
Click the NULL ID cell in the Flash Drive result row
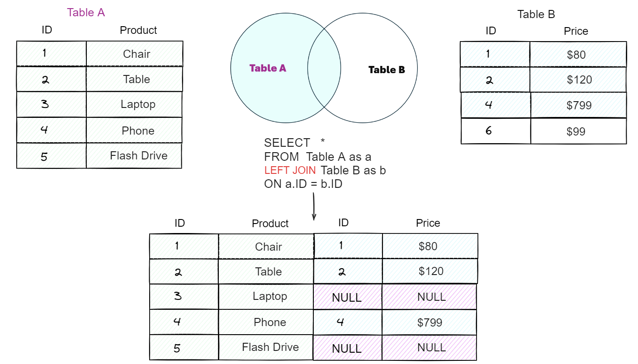(x=347, y=349)
